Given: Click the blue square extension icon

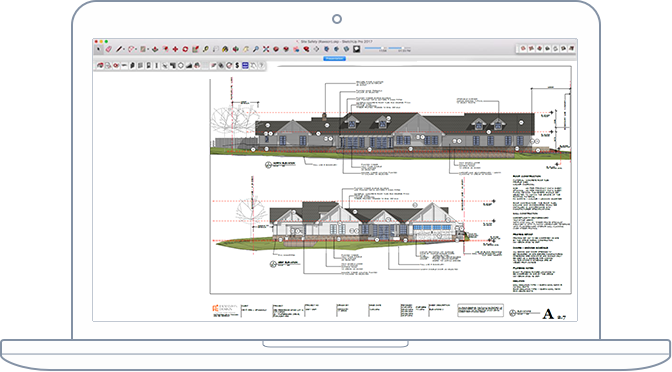Looking at the screenshot, I should (245, 66).
